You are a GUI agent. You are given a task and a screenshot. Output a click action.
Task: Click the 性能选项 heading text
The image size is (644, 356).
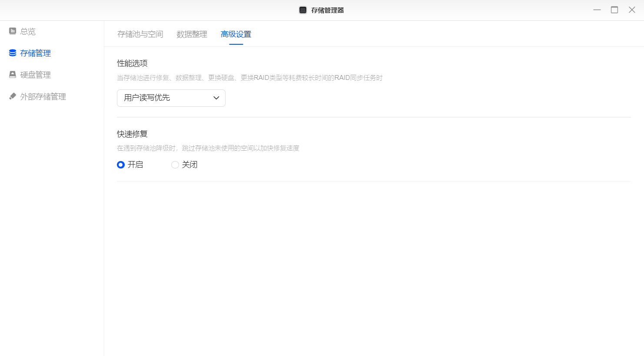133,63
